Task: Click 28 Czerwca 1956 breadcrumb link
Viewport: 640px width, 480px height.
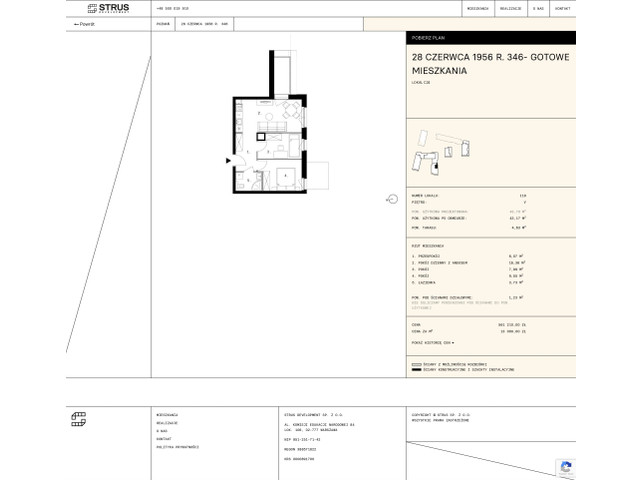Action: [205, 23]
